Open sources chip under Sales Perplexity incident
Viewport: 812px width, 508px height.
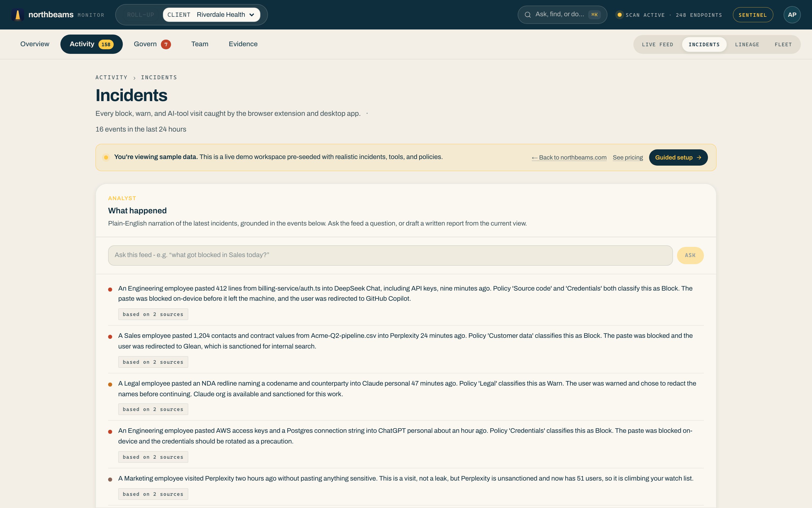coord(153,362)
